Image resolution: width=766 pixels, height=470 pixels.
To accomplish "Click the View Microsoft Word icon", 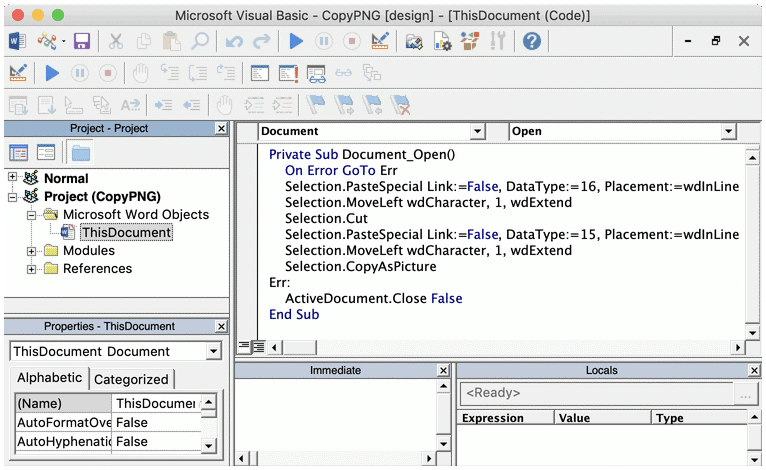I will (18, 41).
